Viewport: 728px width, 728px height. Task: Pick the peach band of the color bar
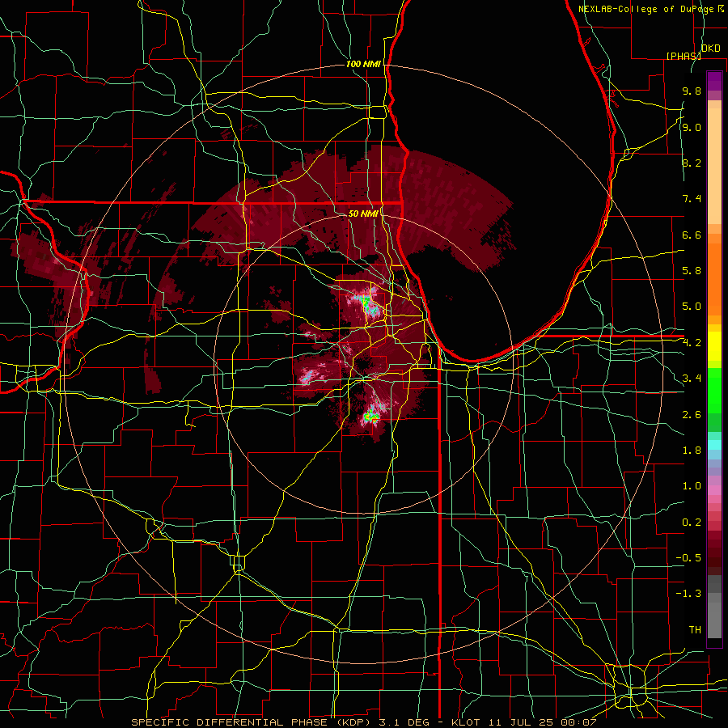click(714, 163)
